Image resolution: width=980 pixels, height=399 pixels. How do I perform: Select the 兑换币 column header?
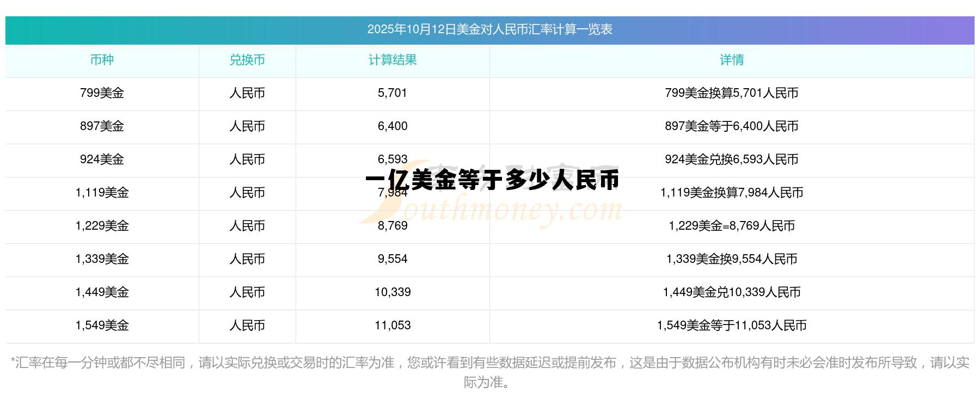(x=247, y=60)
